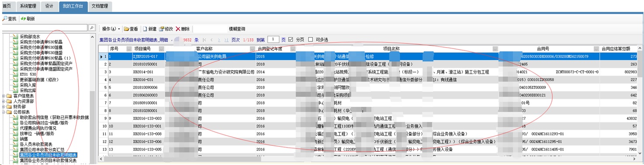
Task: Click magnifier icon beside tree search box
Action: coord(92,27)
